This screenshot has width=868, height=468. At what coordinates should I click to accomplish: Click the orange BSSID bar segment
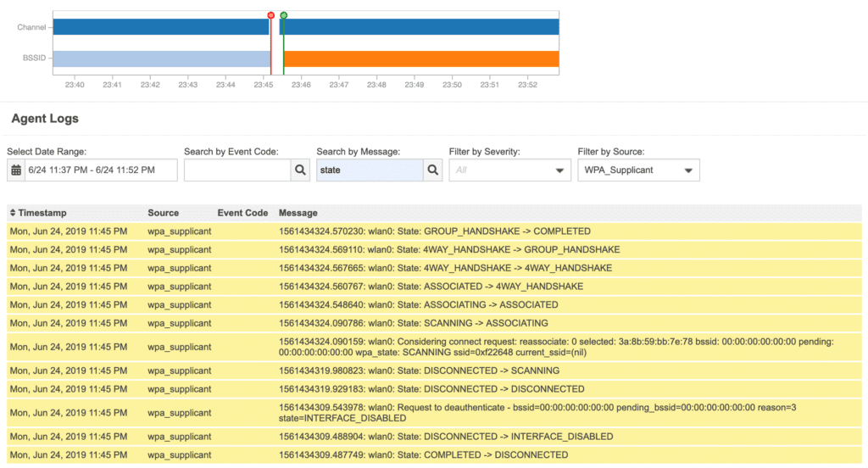[420, 58]
